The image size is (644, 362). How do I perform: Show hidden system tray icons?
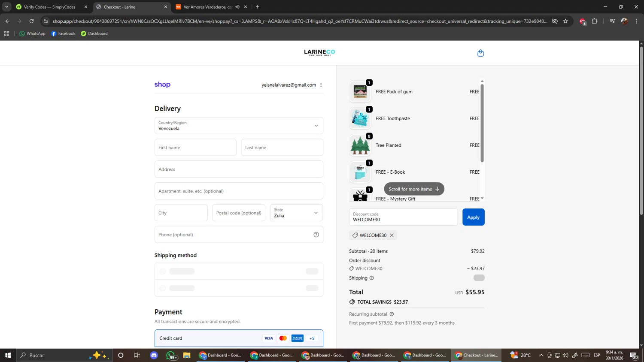541,355
